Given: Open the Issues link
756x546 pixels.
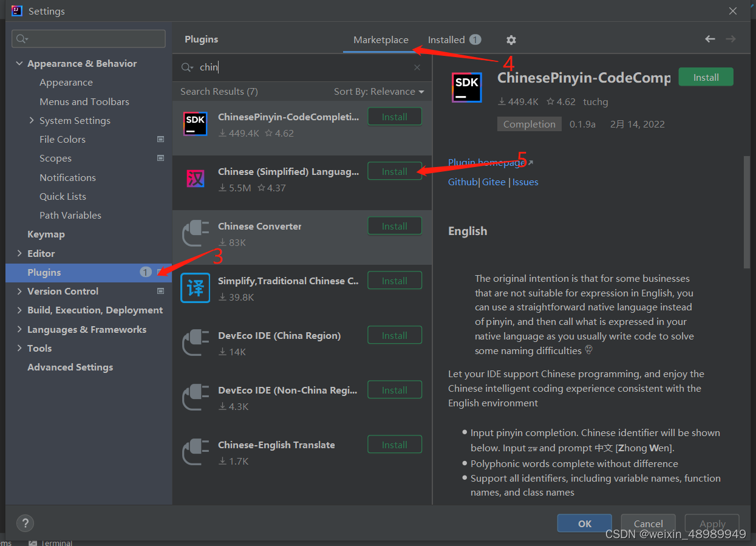Looking at the screenshot, I should tap(525, 182).
